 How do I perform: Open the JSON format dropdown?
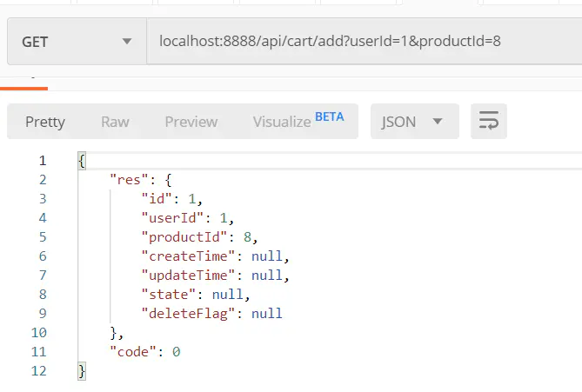point(415,122)
